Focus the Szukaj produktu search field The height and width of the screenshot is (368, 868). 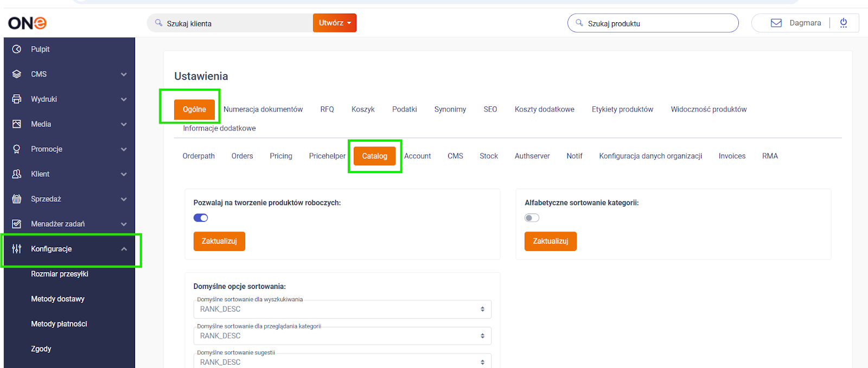point(653,23)
